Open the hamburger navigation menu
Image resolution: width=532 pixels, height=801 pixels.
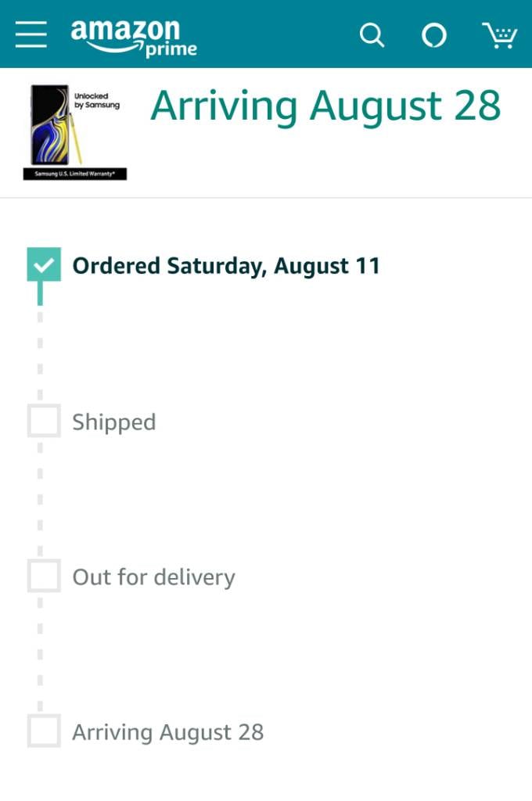[x=31, y=34]
